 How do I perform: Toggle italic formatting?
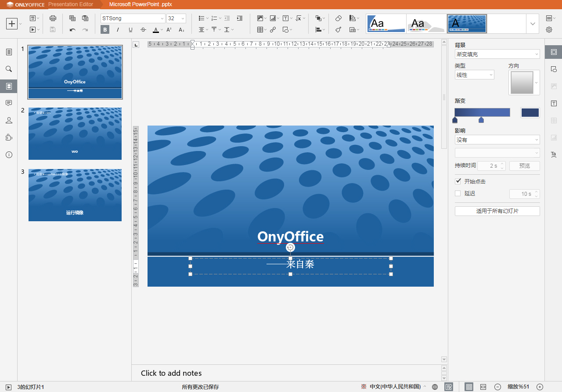[118, 30]
